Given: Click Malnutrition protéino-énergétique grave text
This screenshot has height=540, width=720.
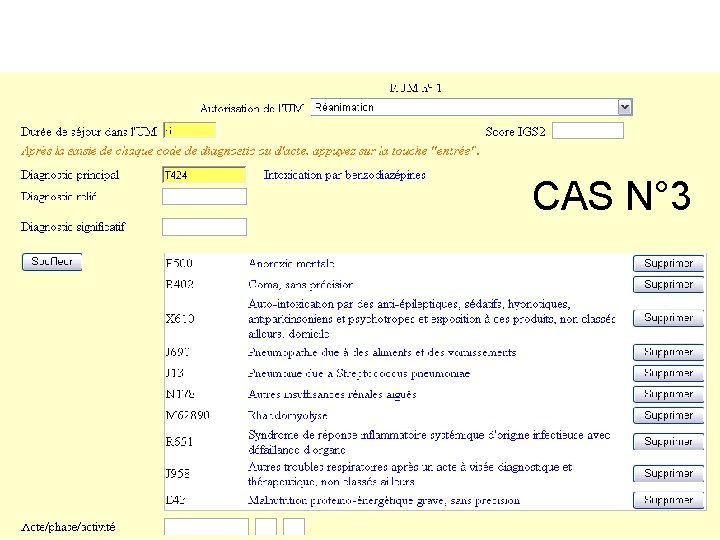Looking at the screenshot, I should point(384,501).
